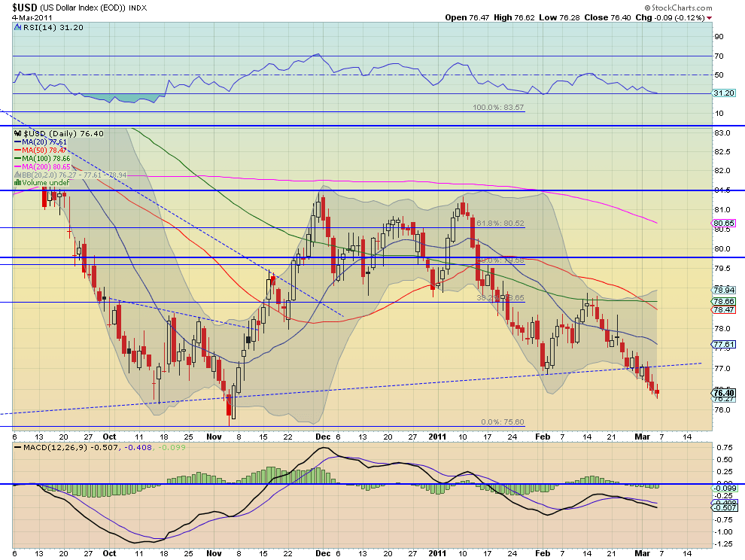Image resolution: width=745 pixels, height=560 pixels.
Task: Click the 2011 label on price chart date axis
Action: click(x=437, y=437)
